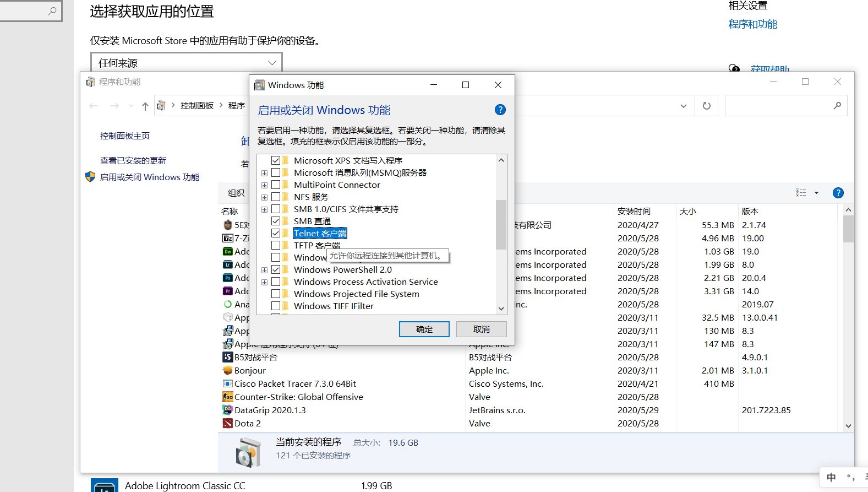Select Dota 2 icon
The width and height of the screenshot is (868, 492).
click(x=228, y=423)
